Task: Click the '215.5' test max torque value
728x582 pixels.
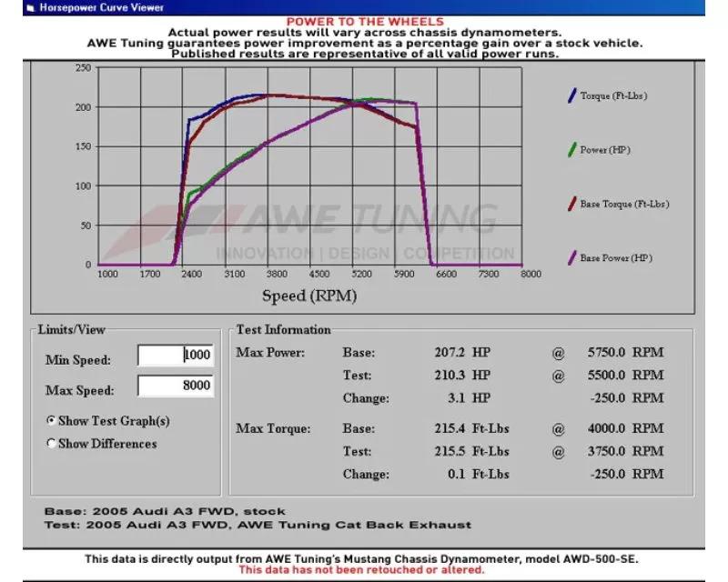Action: pos(450,451)
